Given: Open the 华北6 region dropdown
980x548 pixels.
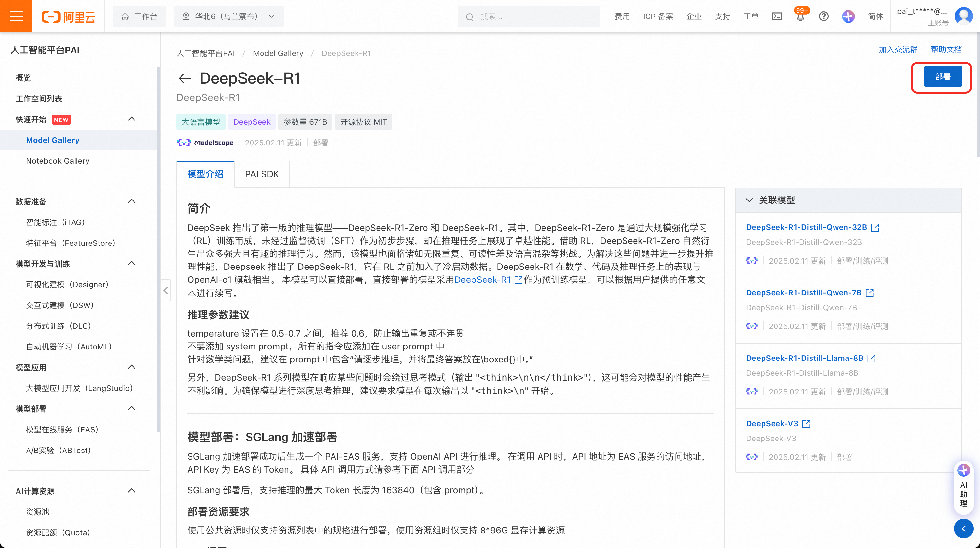Looking at the screenshot, I should (228, 16).
